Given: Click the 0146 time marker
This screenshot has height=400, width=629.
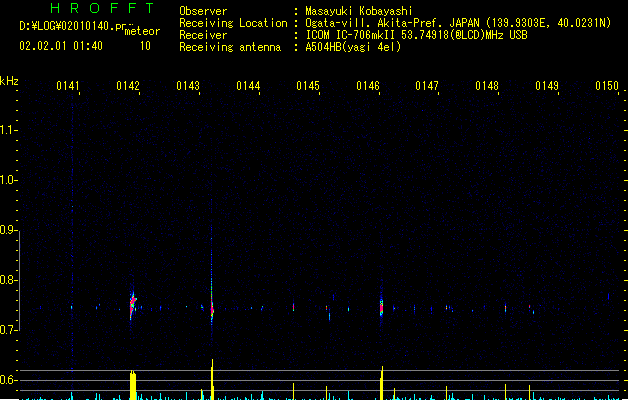Looking at the screenshot, I should point(367,86).
